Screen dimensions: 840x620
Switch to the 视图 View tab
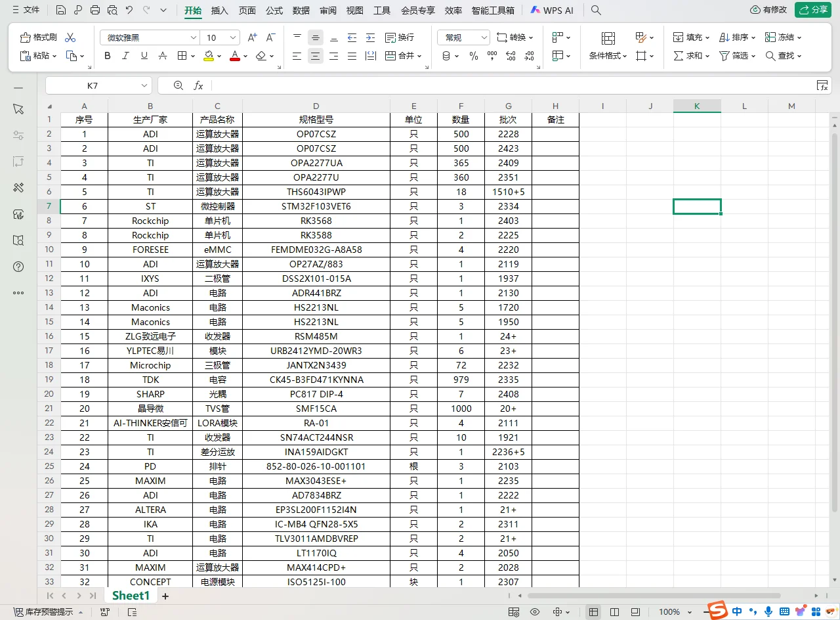pyautogui.click(x=355, y=11)
